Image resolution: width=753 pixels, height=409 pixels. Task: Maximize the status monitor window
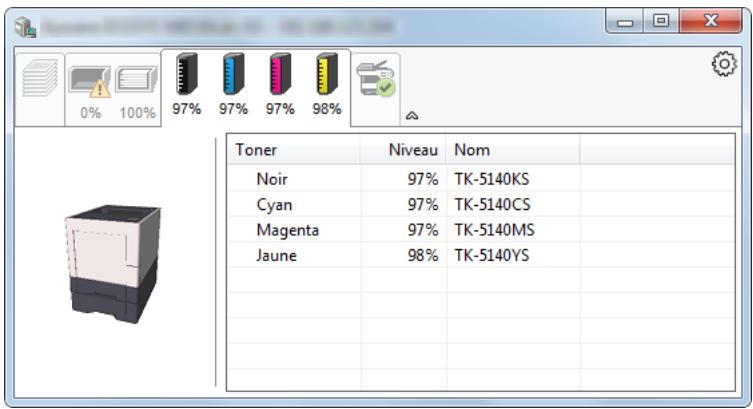[661, 22]
